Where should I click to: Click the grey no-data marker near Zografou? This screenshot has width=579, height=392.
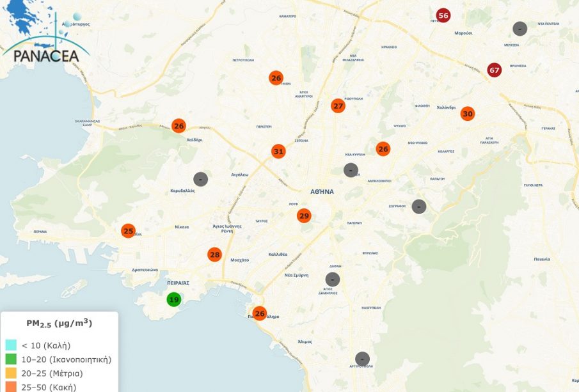(418, 207)
